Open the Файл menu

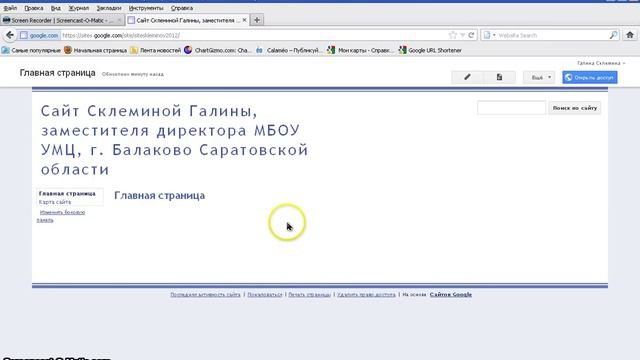10,8
